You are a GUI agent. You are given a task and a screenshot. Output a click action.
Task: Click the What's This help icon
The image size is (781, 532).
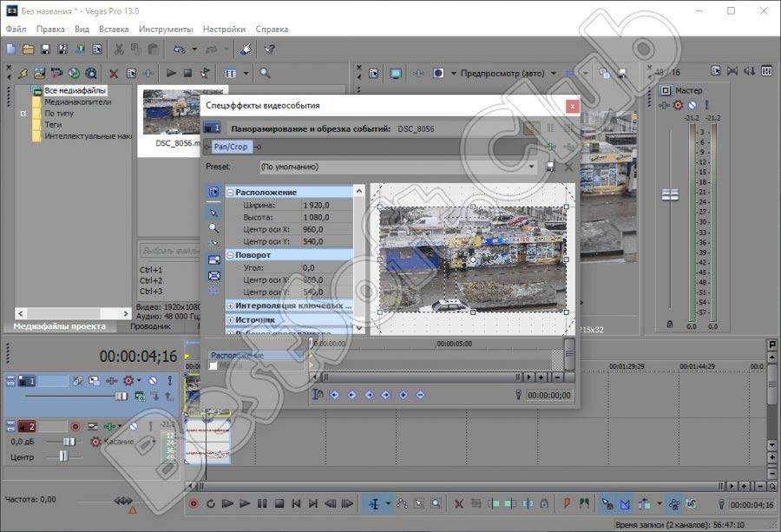click(270, 49)
